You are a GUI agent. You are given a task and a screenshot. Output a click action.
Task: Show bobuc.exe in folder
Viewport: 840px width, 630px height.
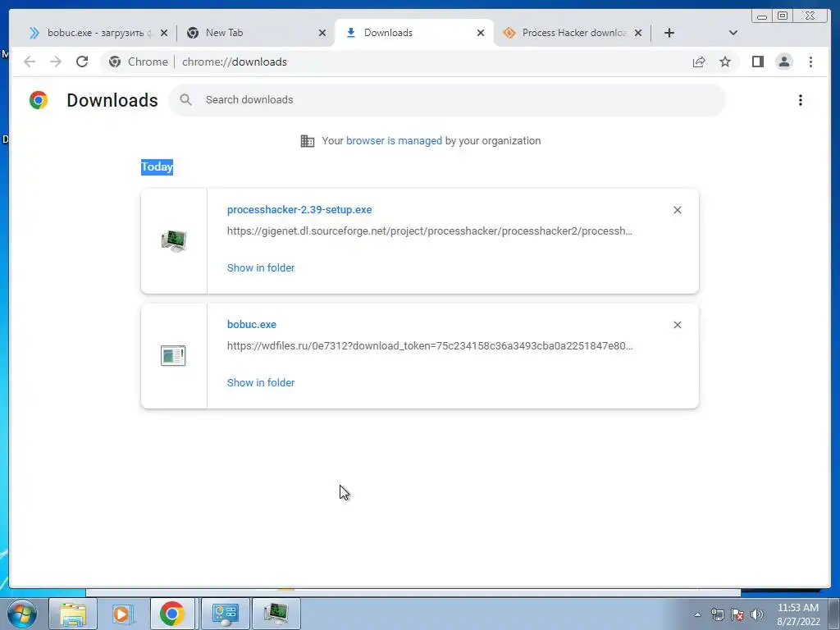coord(261,382)
